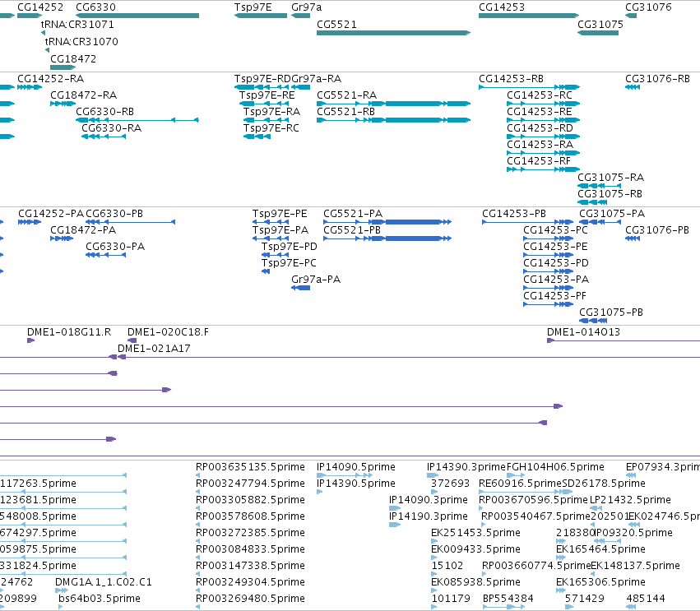
Task: Select the CG31075 gene label
Action: [x=600, y=25]
